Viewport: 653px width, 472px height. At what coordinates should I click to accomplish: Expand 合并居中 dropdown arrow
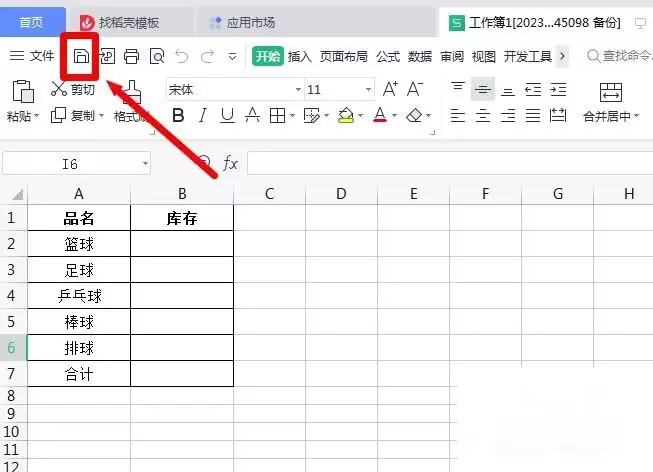click(x=636, y=116)
